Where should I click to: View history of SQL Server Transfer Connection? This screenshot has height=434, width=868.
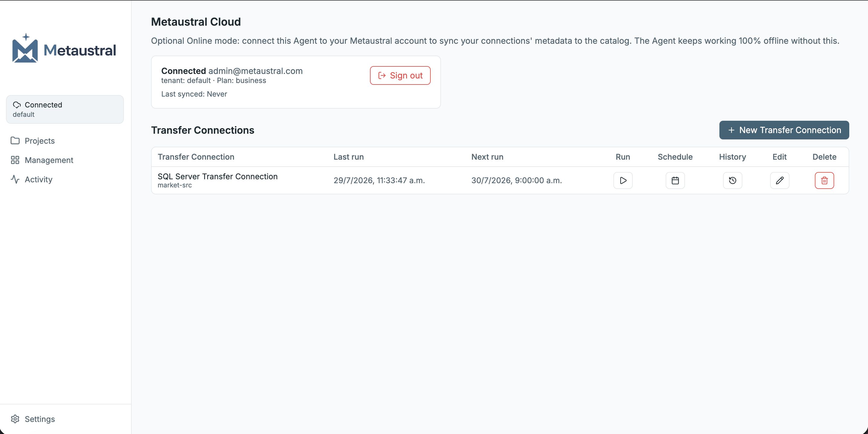tap(732, 180)
